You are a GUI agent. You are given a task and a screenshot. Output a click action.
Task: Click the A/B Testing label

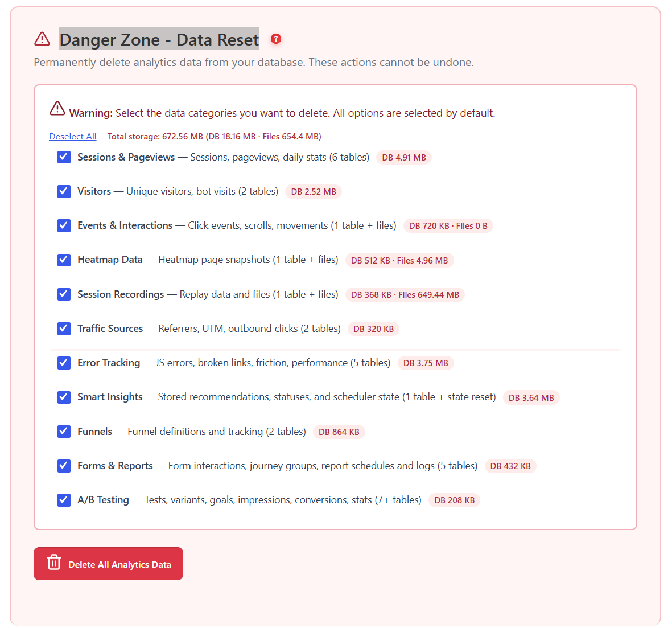click(103, 500)
